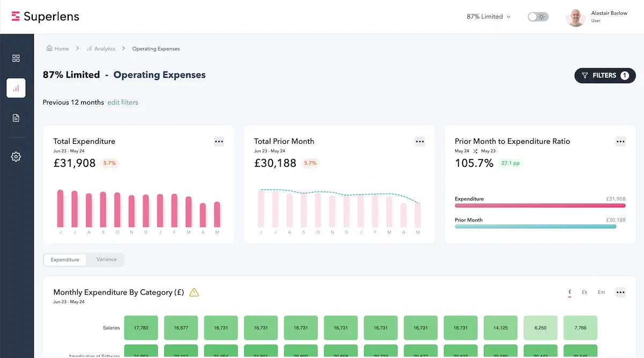Select the Expenditure tab
Viewport: 644px width, 358px height.
65,260
